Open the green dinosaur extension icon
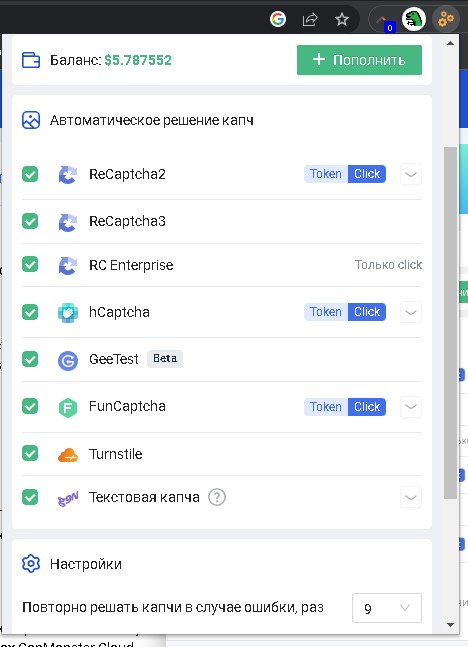This screenshot has height=647, width=468. 414,19
